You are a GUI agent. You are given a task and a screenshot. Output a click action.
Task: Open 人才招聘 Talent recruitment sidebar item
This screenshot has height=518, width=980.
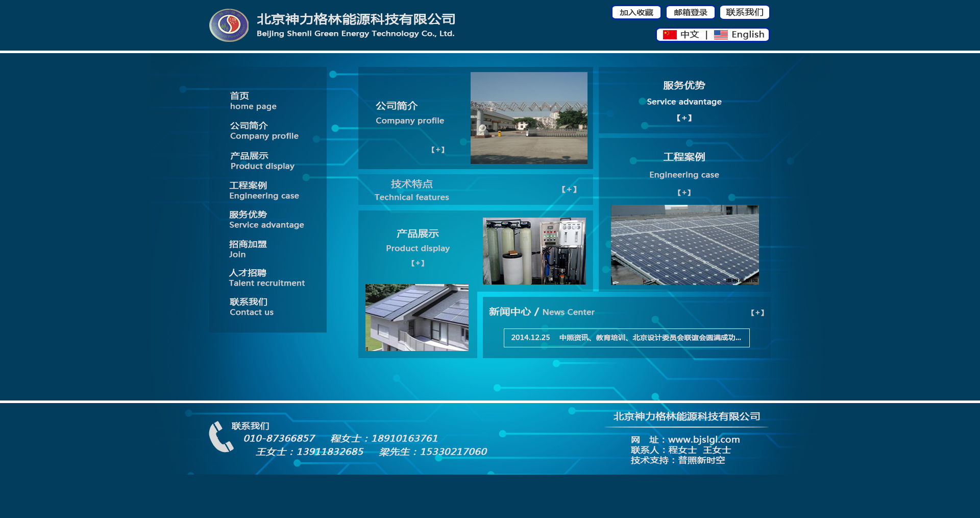click(266, 277)
